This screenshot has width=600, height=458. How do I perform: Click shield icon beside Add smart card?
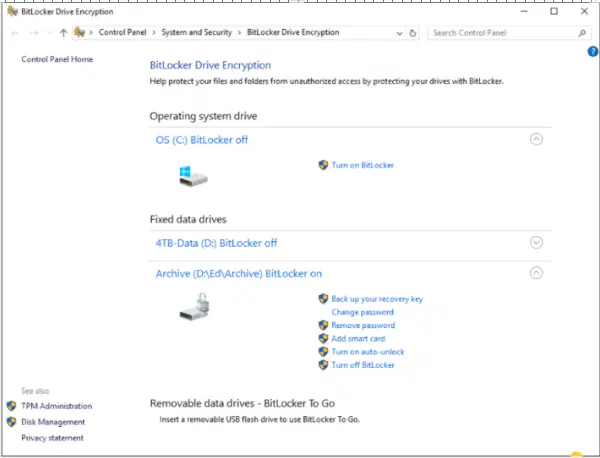(x=323, y=338)
